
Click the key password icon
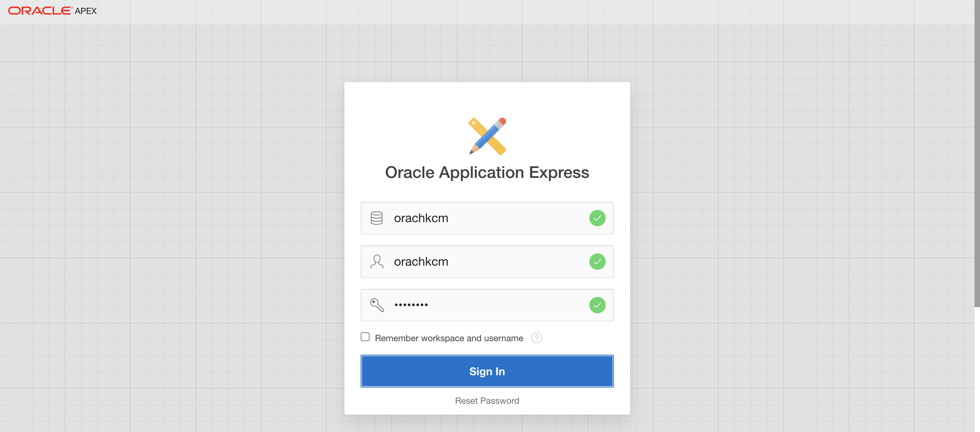coord(376,305)
